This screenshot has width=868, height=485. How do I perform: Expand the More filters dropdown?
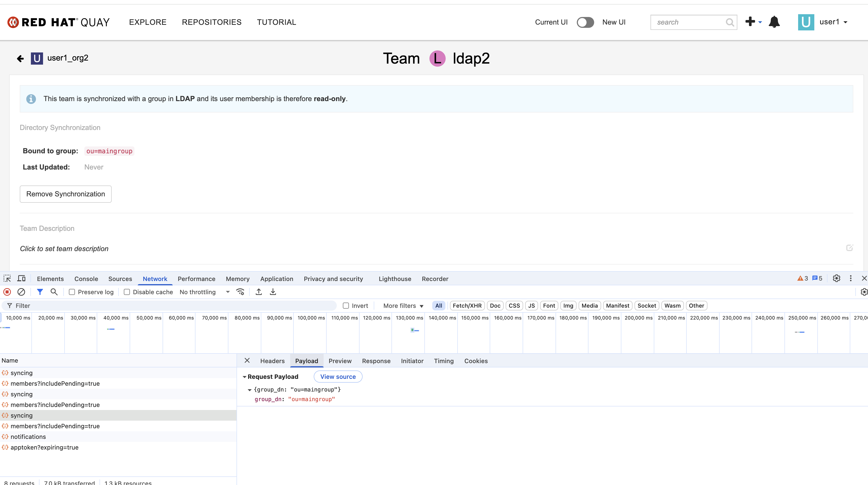403,306
